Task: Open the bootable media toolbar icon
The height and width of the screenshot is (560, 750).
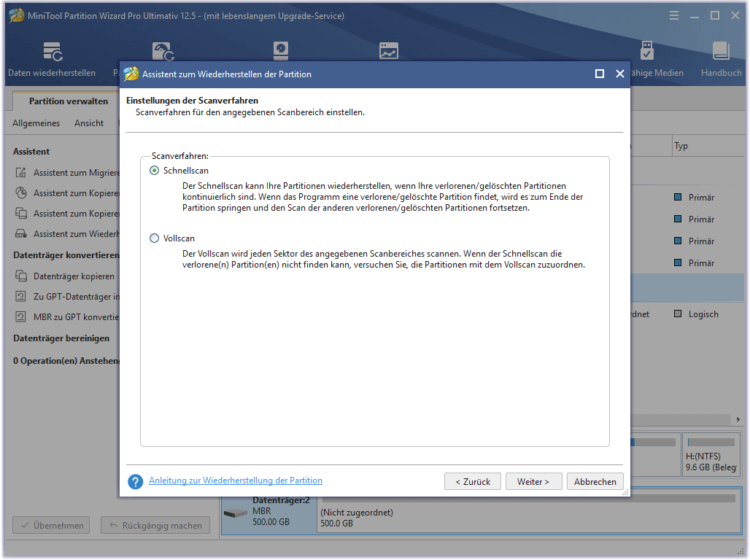Action: (646, 50)
